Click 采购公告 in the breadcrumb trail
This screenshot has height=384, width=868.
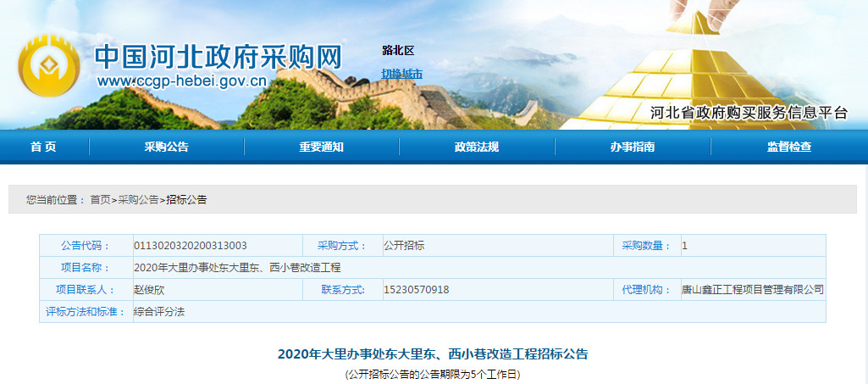pos(137,200)
